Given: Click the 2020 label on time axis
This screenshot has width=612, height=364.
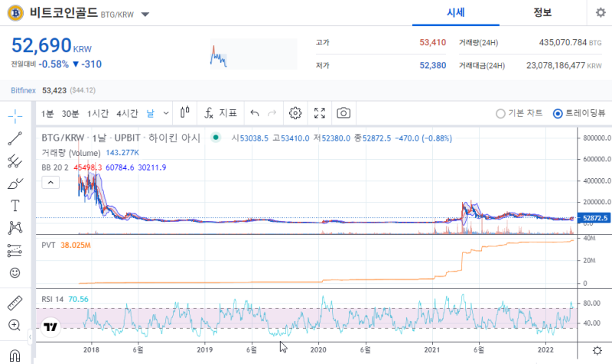Looking at the screenshot, I should (x=318, y=349).
